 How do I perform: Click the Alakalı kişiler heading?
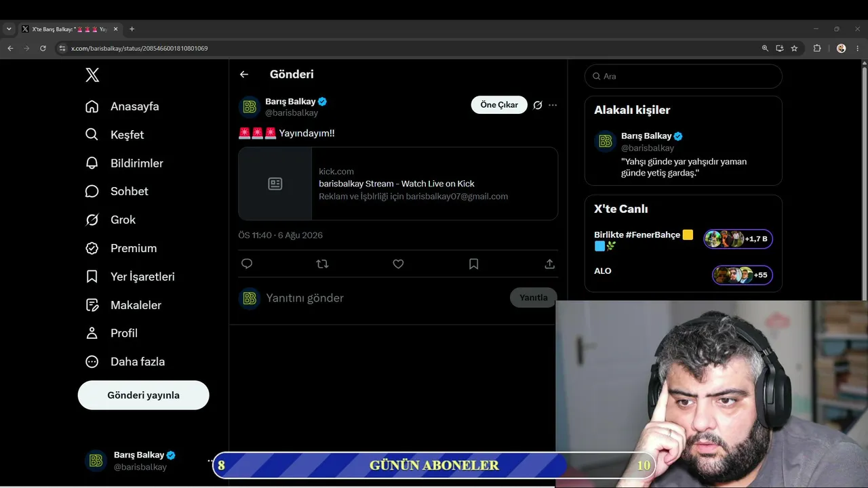tap(632, 110)
